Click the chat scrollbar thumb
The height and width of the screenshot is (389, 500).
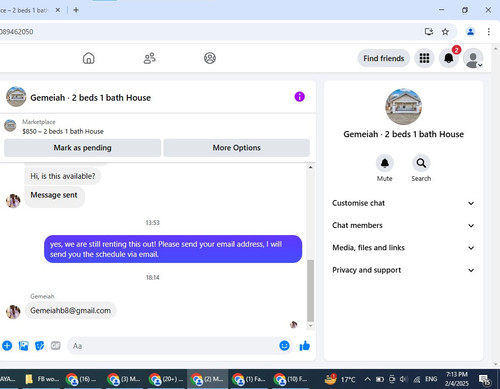coord(310,290)
